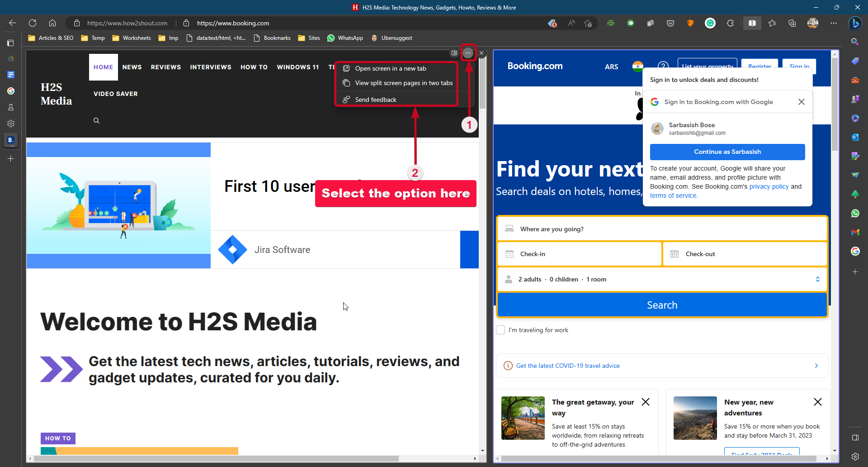Open the Collections icon in toolbar
Viewport: 868px width, 467px height.
792,23
